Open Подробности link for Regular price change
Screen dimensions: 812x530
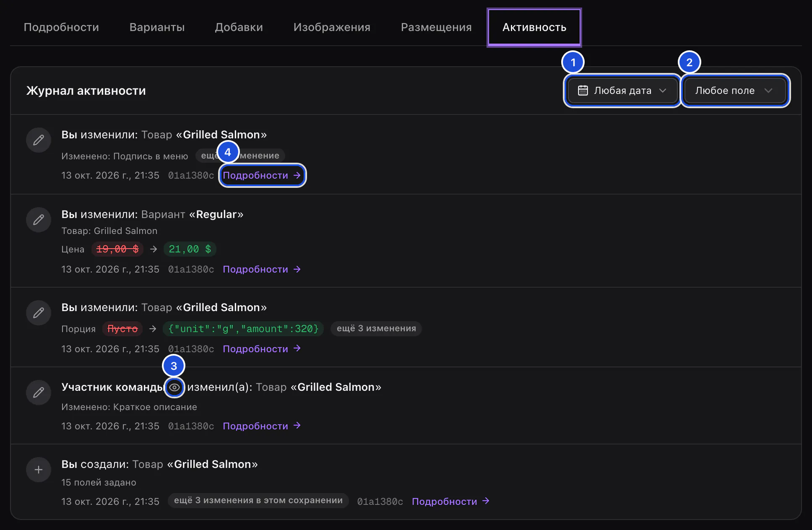[x=262, y=269]
